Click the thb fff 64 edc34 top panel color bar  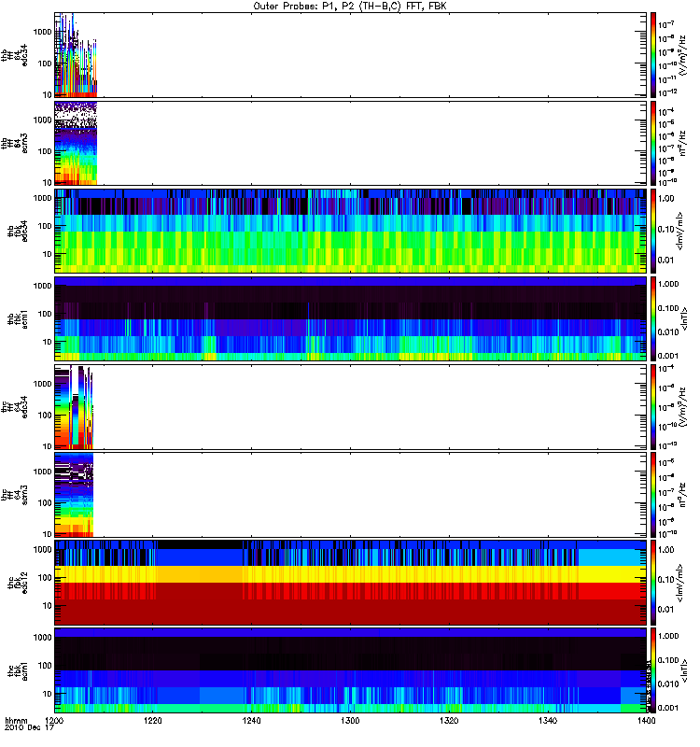point(653,55)
